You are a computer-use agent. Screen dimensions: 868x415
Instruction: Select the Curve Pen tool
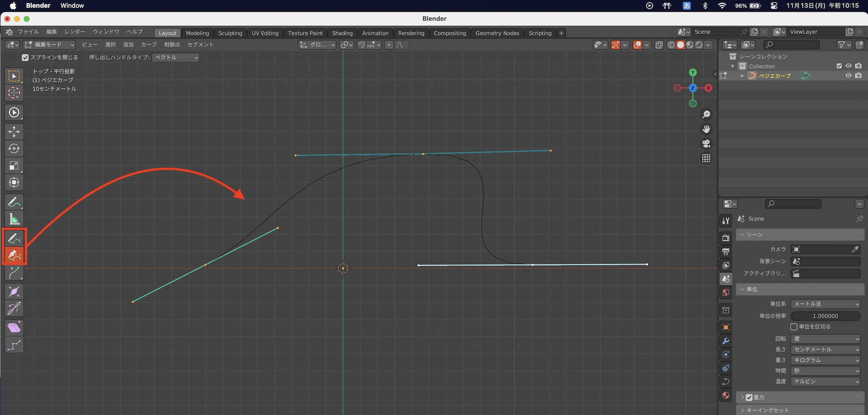pos(14,255)
